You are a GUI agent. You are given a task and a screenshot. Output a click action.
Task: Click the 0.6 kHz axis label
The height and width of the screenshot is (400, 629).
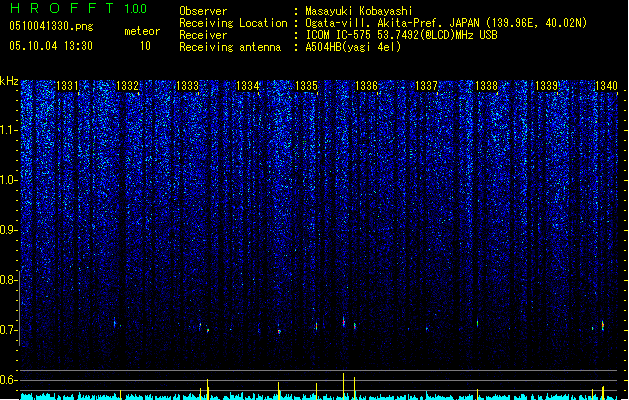[9, 380]
